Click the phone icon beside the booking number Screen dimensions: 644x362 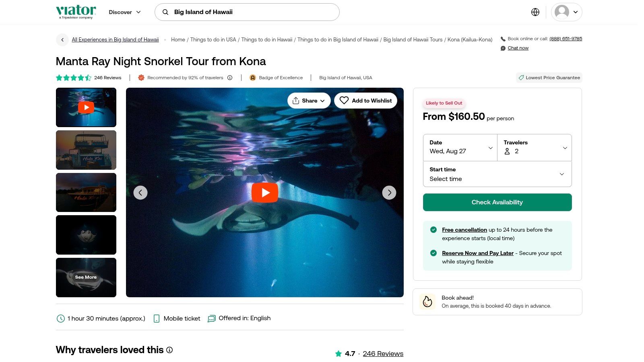click(503, 39)
